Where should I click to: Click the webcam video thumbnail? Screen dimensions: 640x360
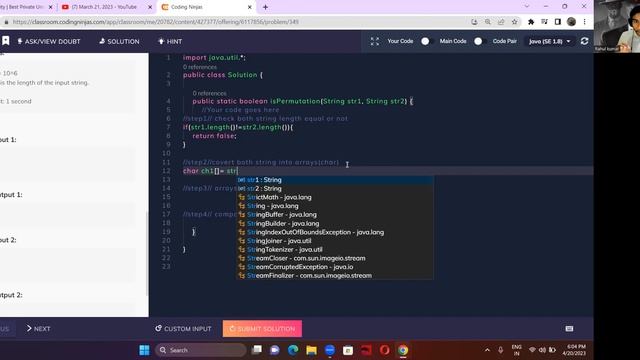[x=617, y=26]
